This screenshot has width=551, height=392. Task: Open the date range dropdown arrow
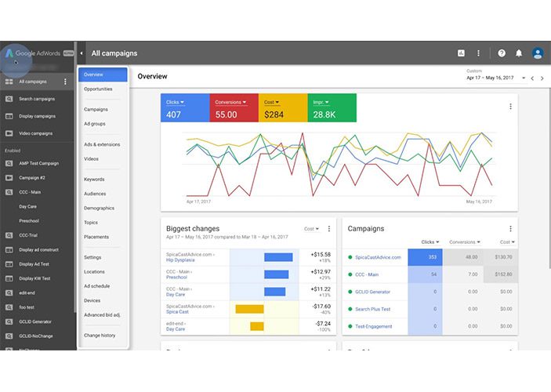click(524, 78)
